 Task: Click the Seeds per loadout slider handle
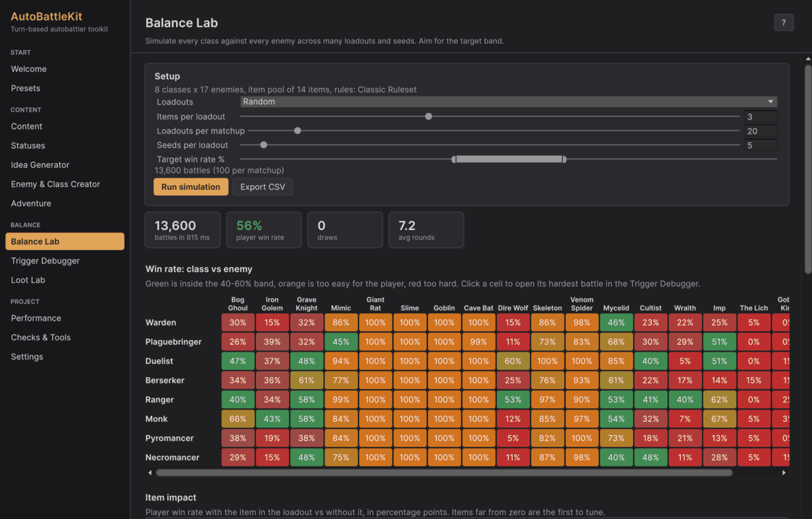pyautogui.click(x=264, y=145)
